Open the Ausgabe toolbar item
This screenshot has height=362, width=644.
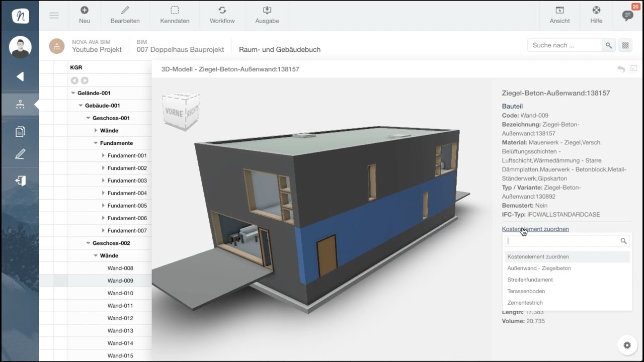click(267, 15)
